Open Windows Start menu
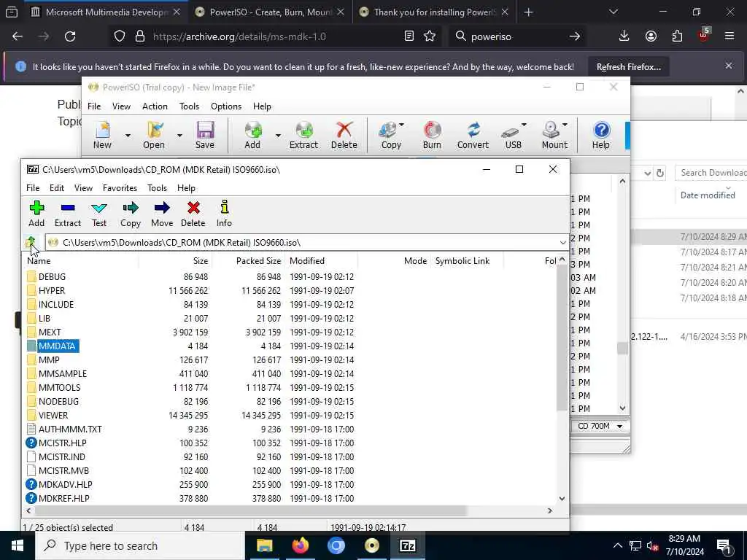 pyautogui.click(x=18, y=545)
